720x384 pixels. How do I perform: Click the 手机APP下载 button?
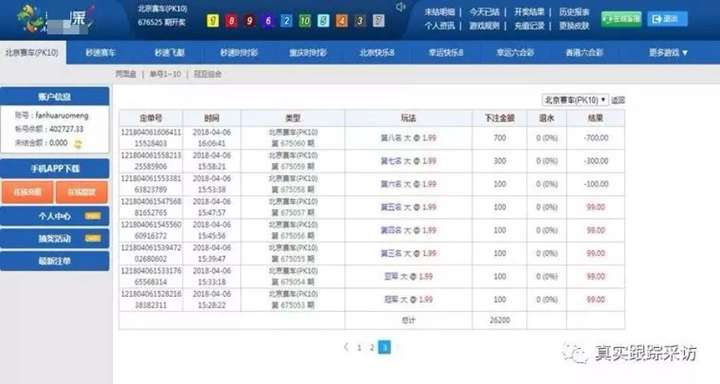[55, 169]
